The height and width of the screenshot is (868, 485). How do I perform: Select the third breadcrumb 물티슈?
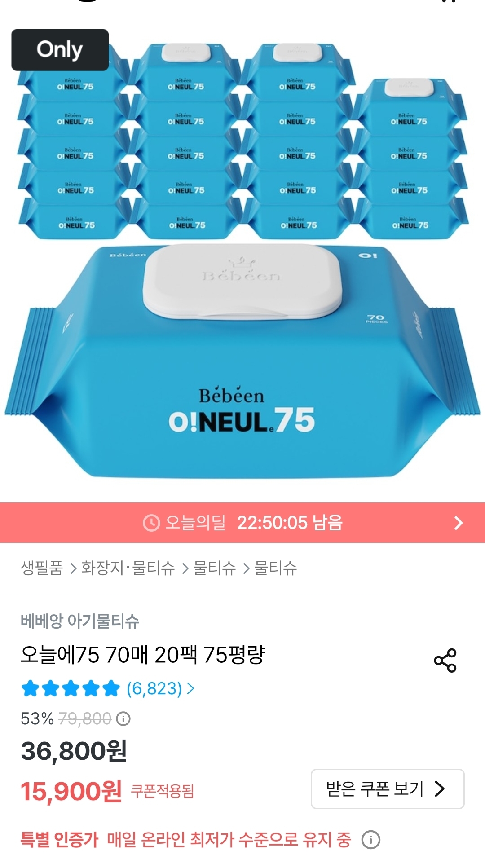click(215, 568)
